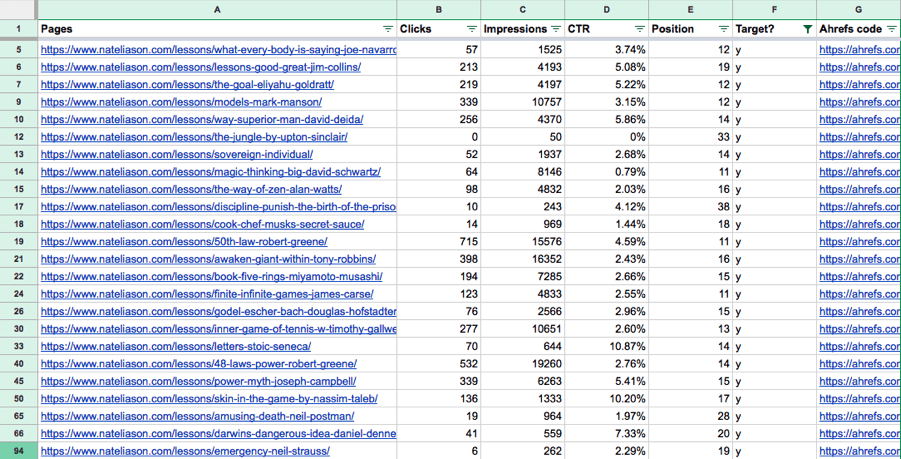Select row 40 header number
Viewport: 901px width, 459px height.
18,364
